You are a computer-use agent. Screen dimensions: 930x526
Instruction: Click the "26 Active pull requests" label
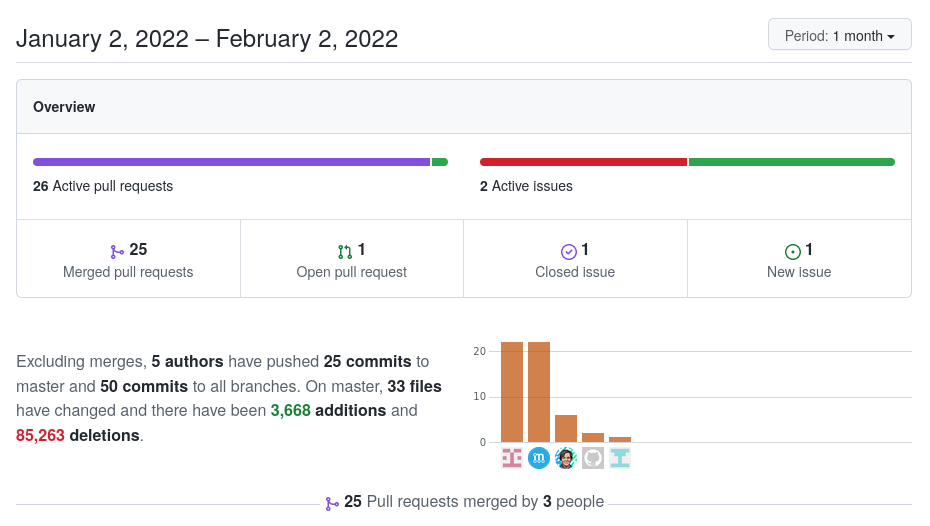point(103,186)
